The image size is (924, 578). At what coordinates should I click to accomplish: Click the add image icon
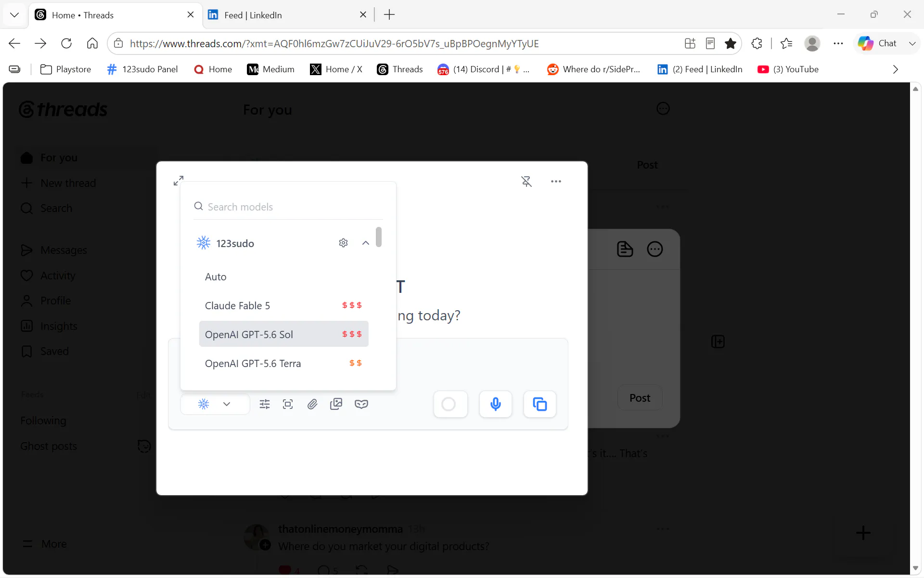coord(336,404)
